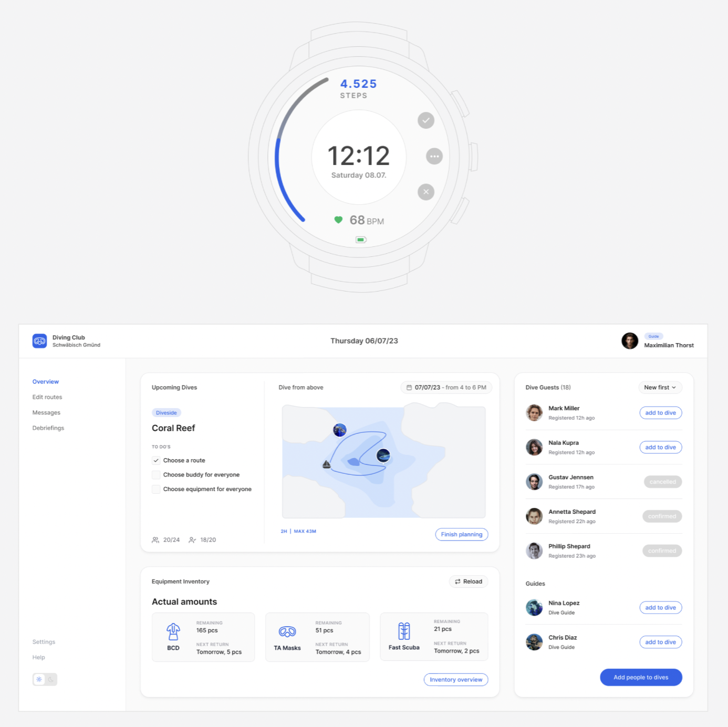This screenshot has height=727, width=728.
Task: Check Choose equipment for everyone
Action: 156,489
